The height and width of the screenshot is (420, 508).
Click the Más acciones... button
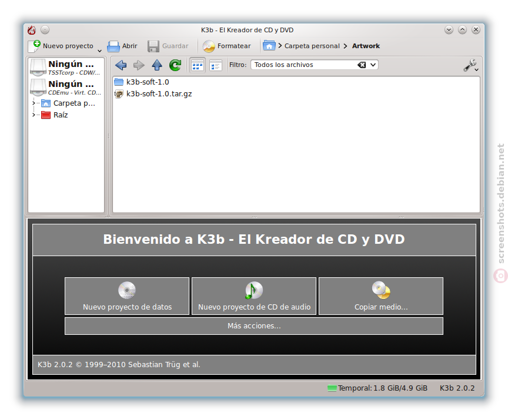(254, 326)
